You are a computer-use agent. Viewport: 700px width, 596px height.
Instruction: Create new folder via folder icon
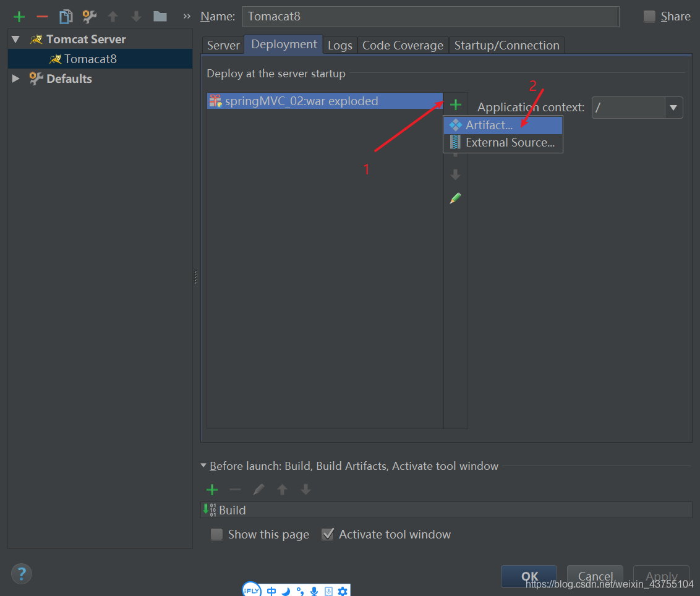(160, 17)
